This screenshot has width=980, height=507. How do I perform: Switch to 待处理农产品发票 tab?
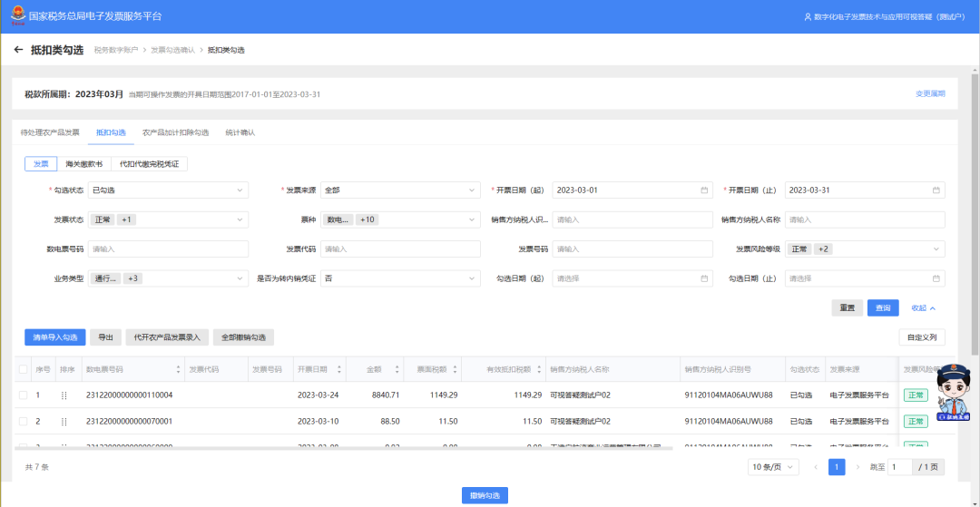click(50, 132)
